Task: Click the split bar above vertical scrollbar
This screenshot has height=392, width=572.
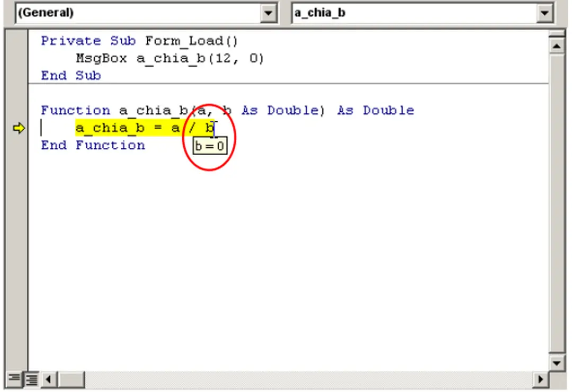Action: [557, 33]
